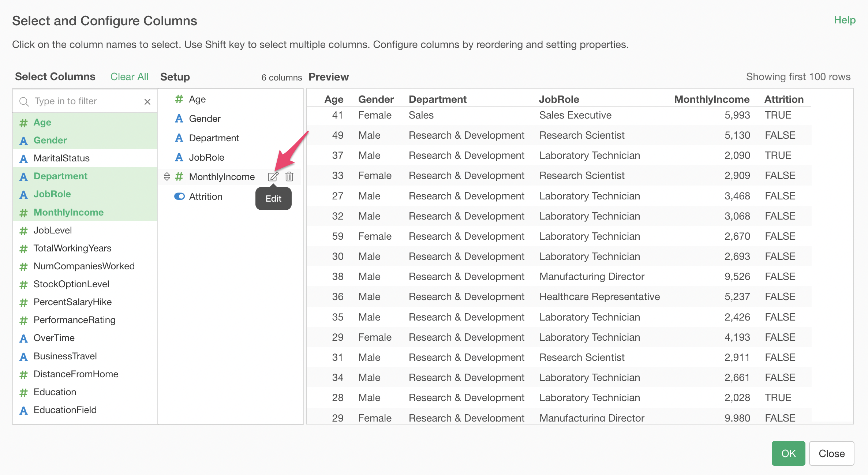Click the Clear All link
This screenshot has height=475, width=868.
(129, 76)
